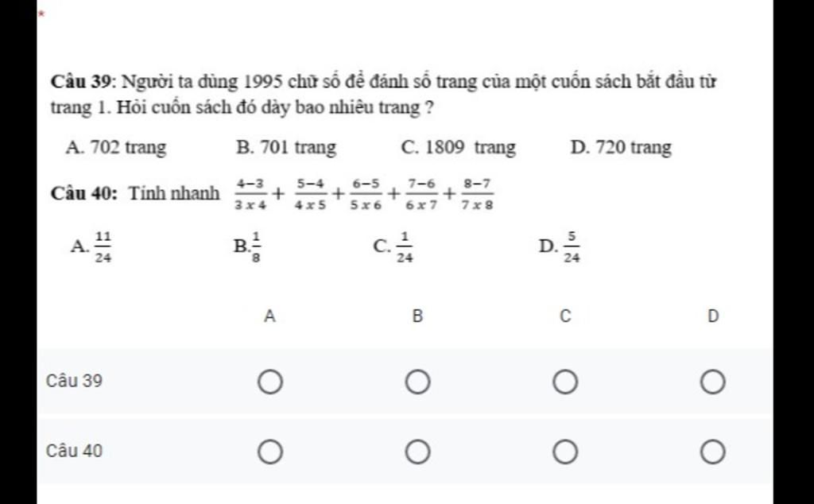Click answer text "D. 720 trang"
Image resolution: width=814 pixels, height=504 pixels.
pyautogui.click(x=621, y=148)
